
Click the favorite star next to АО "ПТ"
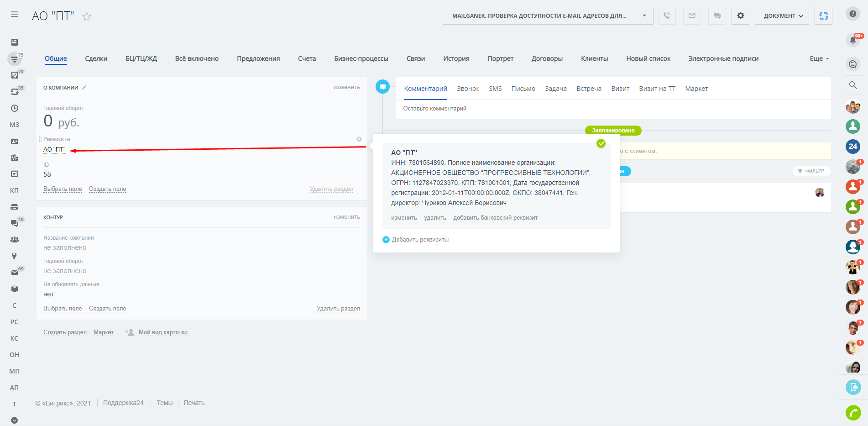coord(87,16)
